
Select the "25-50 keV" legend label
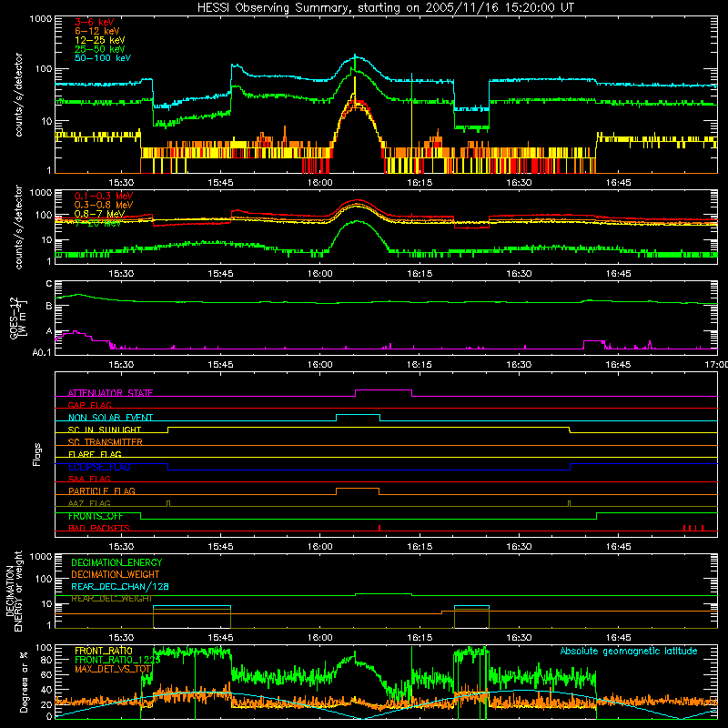[100, 49]
